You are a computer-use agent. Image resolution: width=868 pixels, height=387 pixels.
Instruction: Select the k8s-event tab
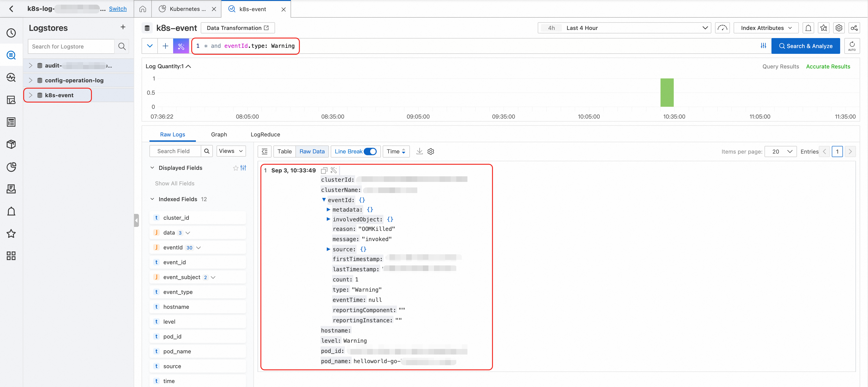(252, 9)
